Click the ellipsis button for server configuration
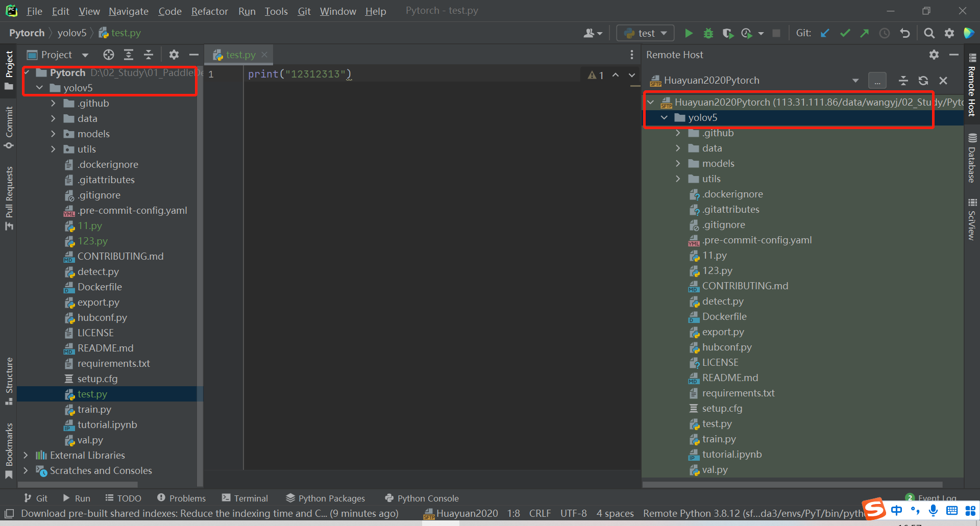The height and width of the screenshot is (526, 980). click(877, 81)
